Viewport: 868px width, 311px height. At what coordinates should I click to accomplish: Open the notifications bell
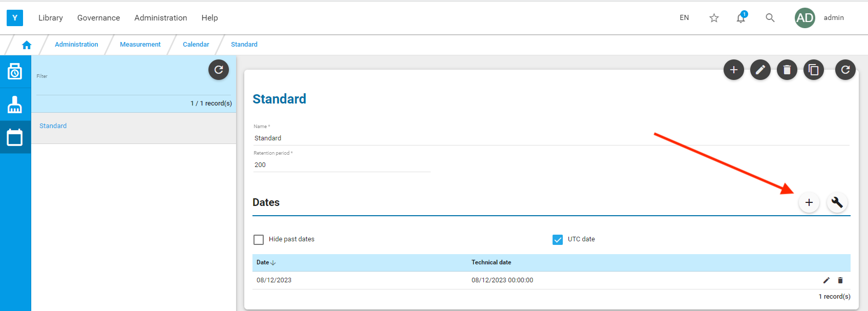click(741, 18)
